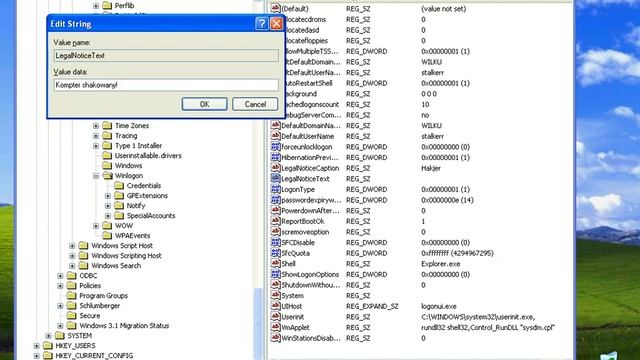
Task: Select the Userinstallable.drivers folder icon
Action: pos(107,156)
